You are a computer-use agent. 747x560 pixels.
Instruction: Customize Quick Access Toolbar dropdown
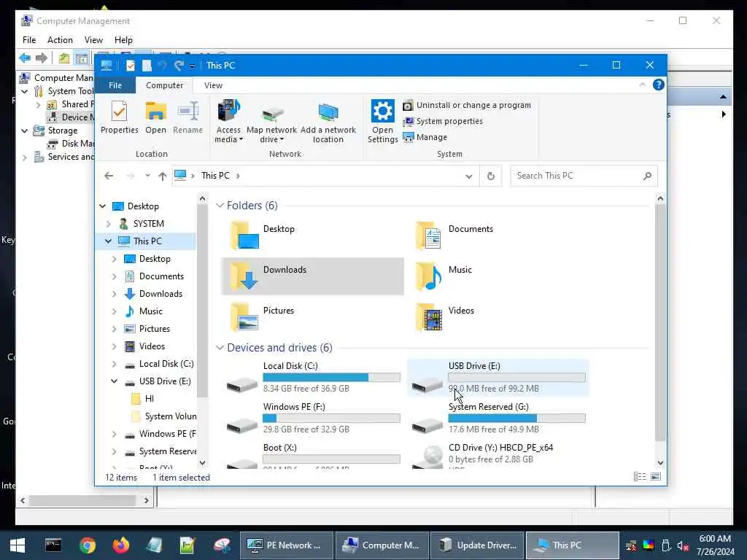click(192, 66)
